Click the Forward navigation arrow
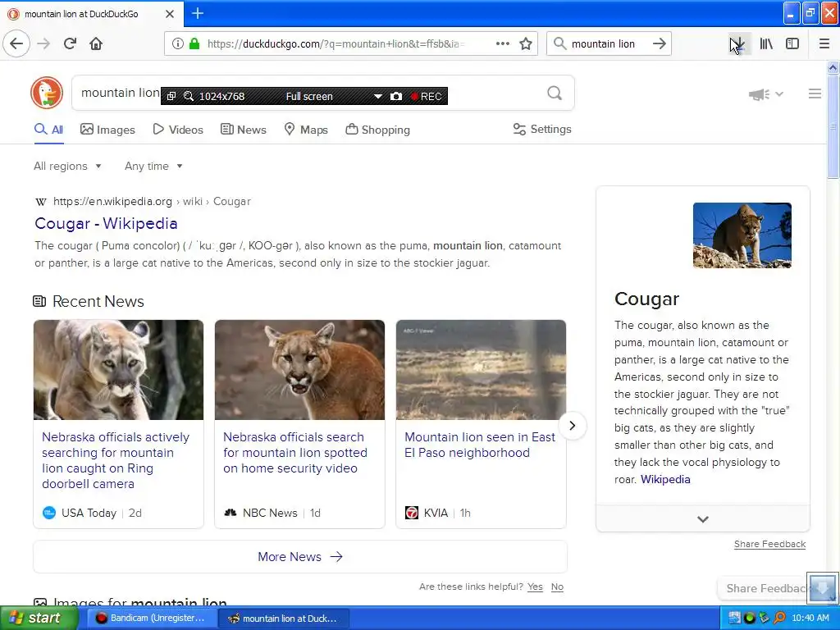840x630 pixels. pyautogui.click(x=43, y=43)
